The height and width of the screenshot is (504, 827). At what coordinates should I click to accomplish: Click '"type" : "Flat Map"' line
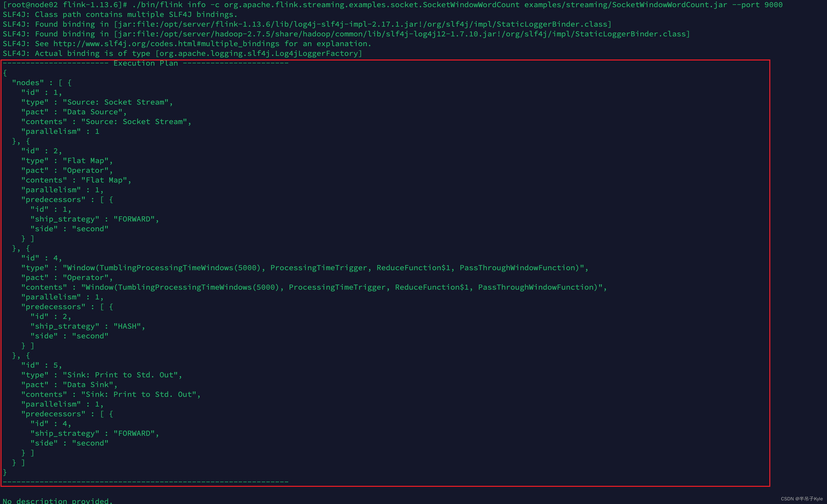point(67,161)
